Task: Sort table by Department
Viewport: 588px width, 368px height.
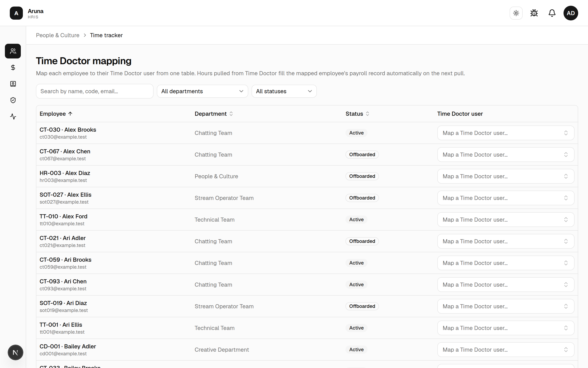Action: 214,114
